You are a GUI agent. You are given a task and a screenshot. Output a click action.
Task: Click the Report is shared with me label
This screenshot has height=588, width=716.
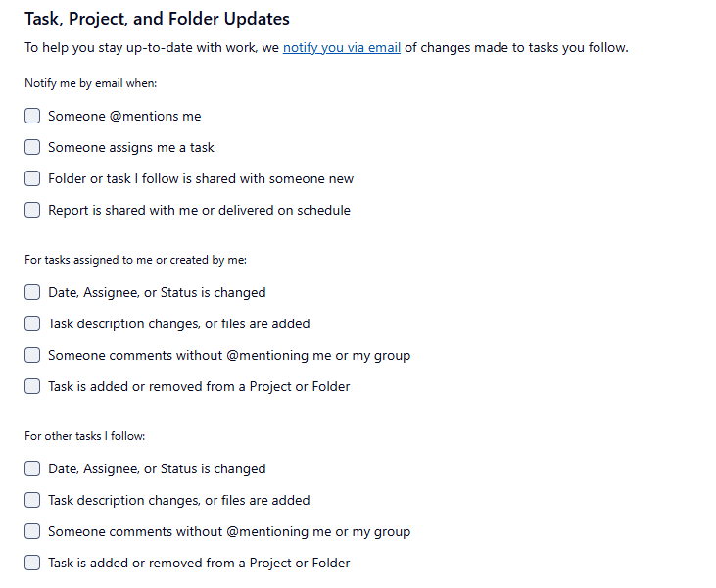[x=199, y=210]
